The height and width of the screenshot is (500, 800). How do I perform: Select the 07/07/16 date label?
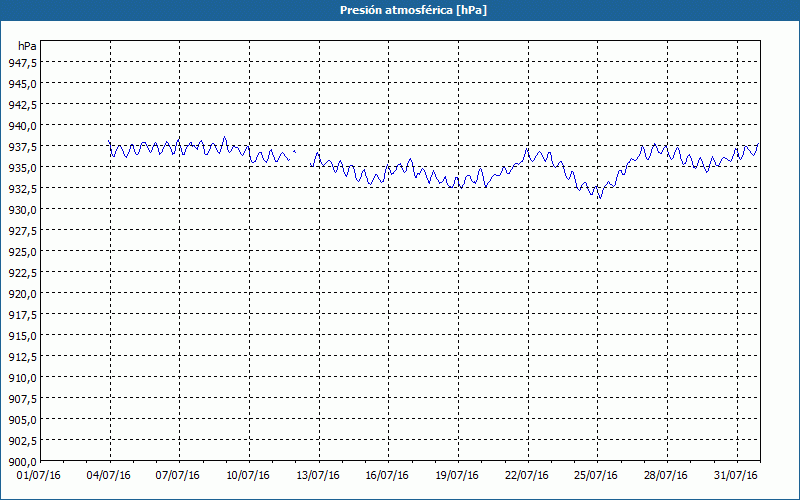(x=178, y=476)
